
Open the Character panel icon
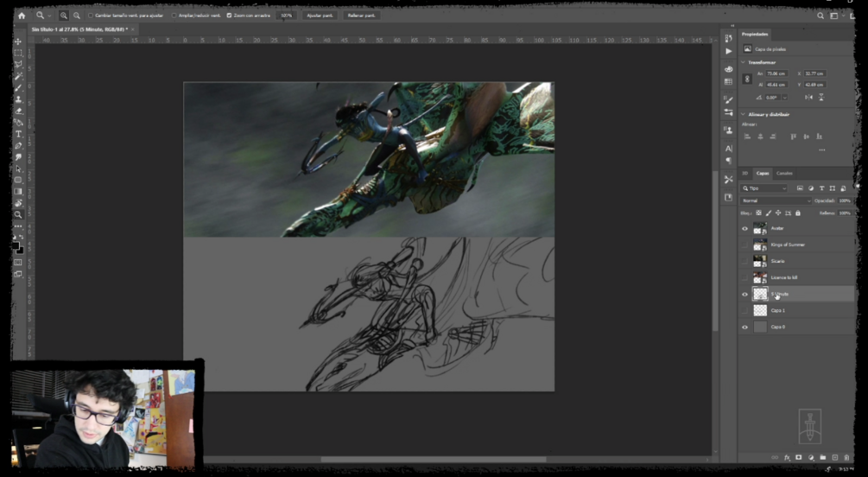point(728,149)
